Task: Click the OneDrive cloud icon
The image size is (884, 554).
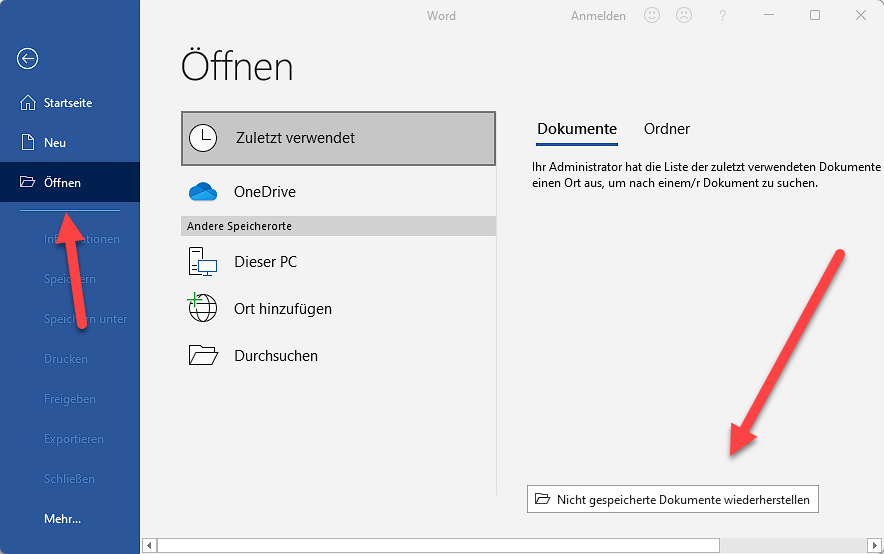Action: tap(203, 192)
